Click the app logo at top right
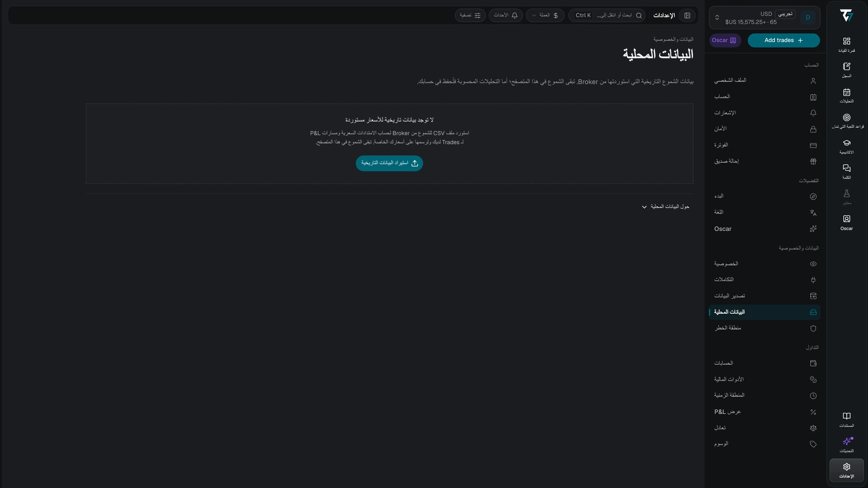This screenshot has height=488, width=868. tap(846, 16)
